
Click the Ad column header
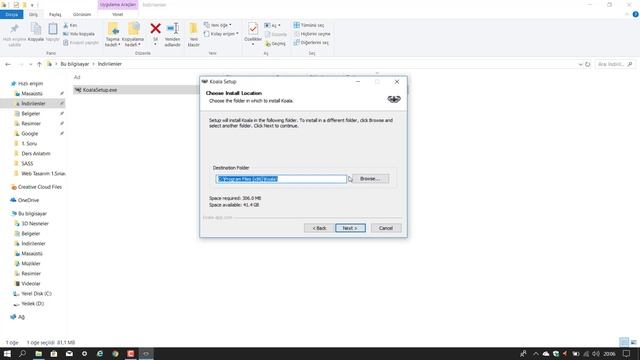(77, 77)
